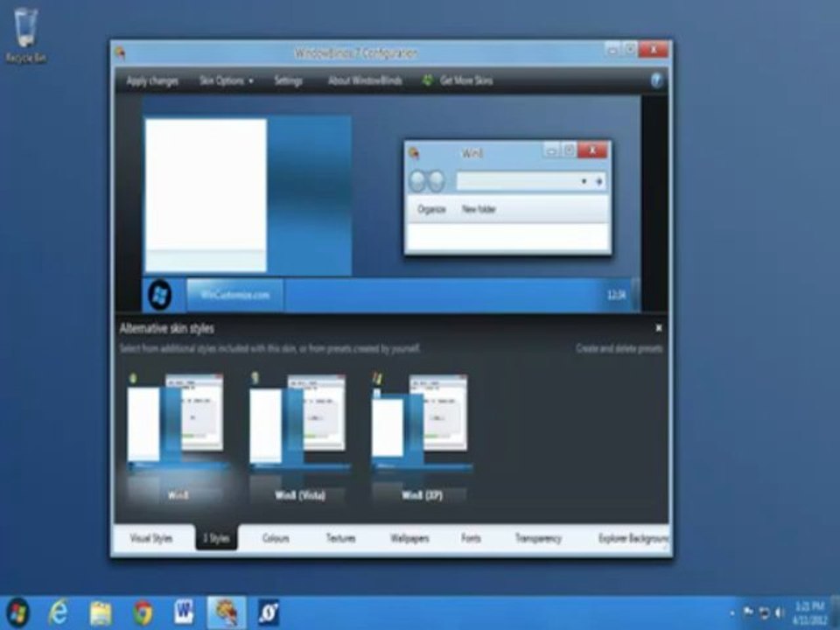Click the preview window back arrow
Viewport: 840px width, 630px height.
pos(417,182)
